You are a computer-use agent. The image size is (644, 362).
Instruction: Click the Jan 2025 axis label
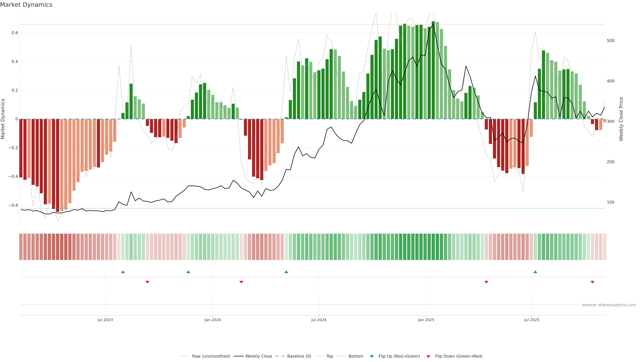tap(426, 320)
